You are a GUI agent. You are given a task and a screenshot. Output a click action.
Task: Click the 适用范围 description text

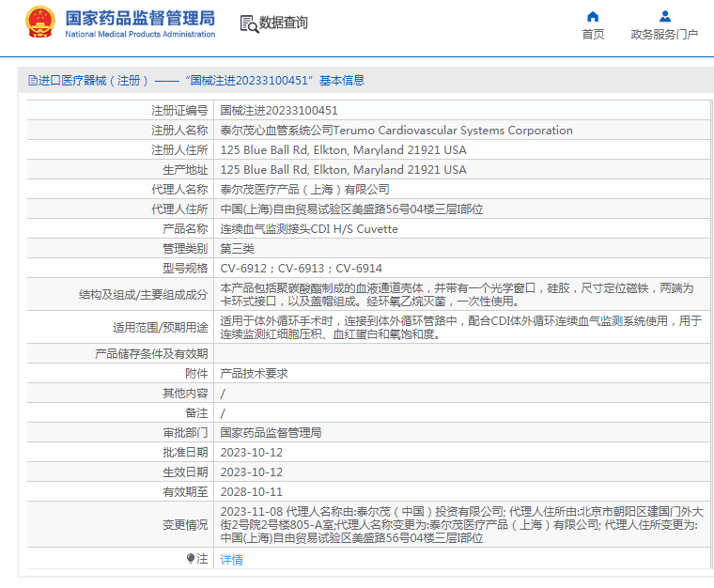(461, 327)
